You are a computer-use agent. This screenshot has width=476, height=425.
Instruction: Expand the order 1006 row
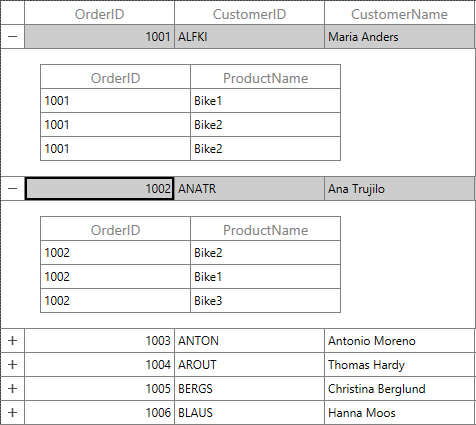tap(12, 413)
